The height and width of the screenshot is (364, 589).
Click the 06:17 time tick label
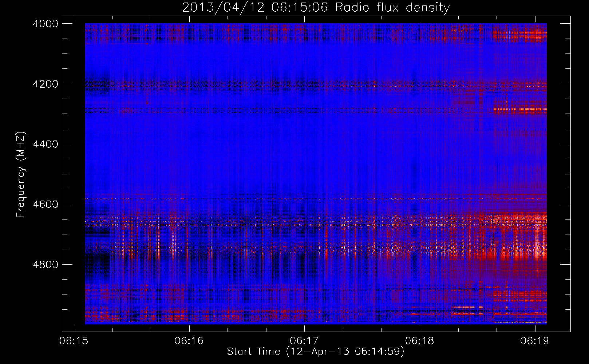[304, 341]
